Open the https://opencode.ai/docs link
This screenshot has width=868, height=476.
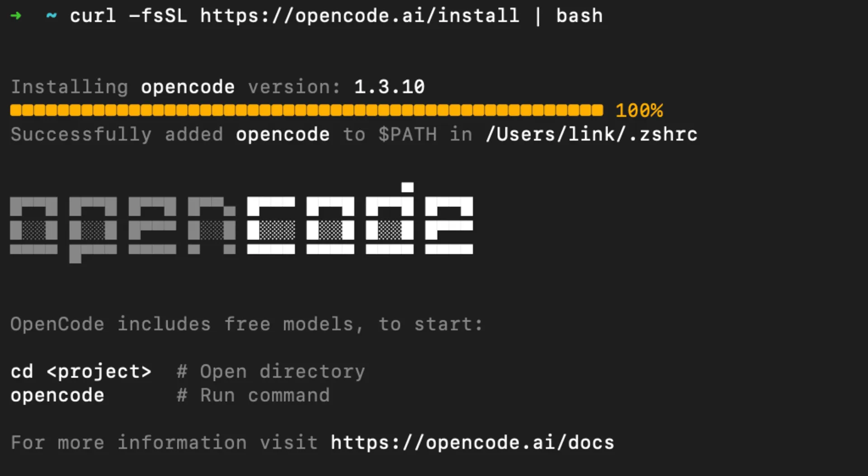click(x=472, y=442)
